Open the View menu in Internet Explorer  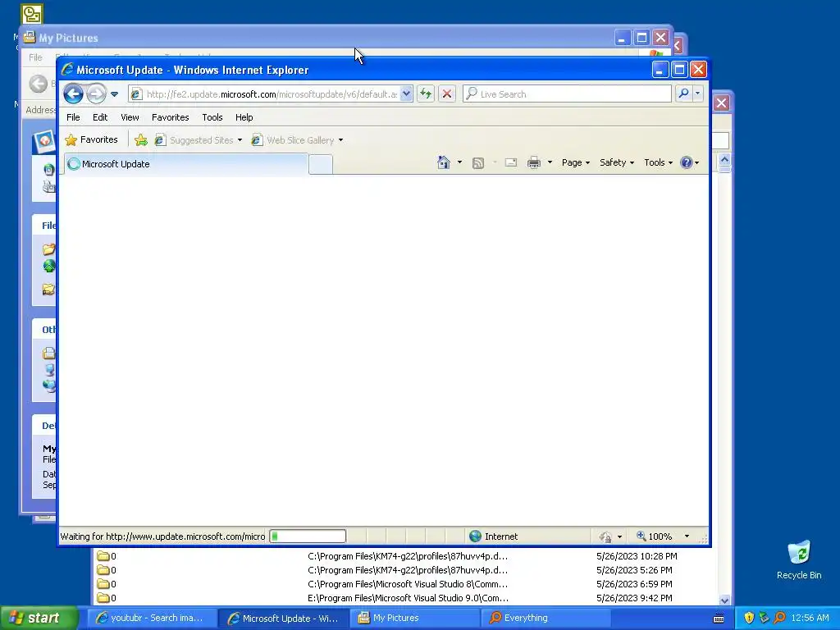(130, 117)
